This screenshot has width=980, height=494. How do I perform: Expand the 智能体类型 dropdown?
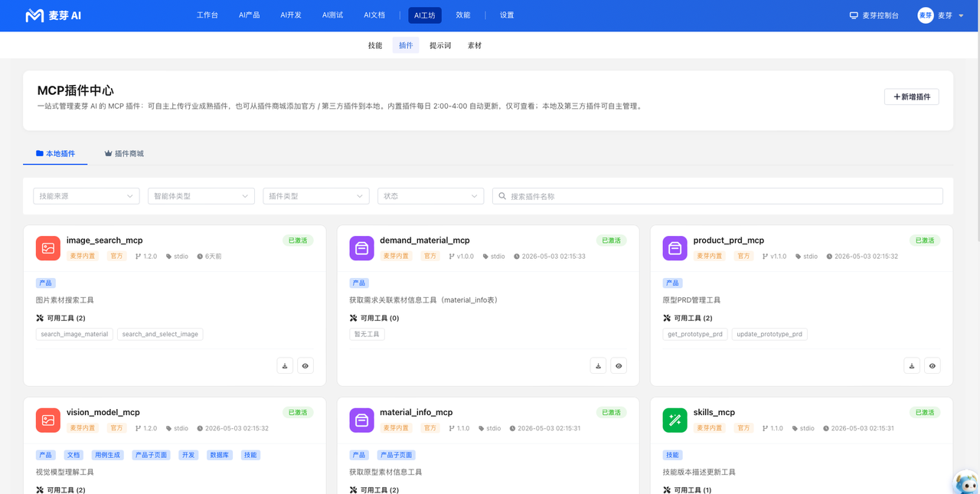(201, 196)
